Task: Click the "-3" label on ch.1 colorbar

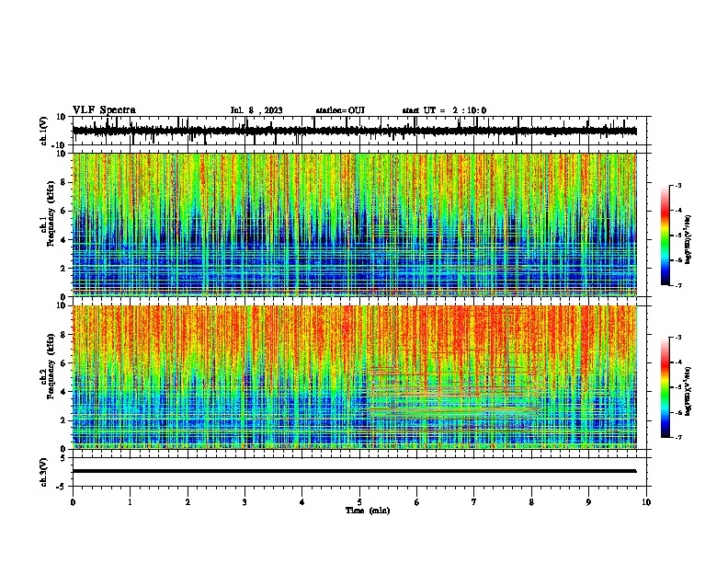Action: click(678, 185)
